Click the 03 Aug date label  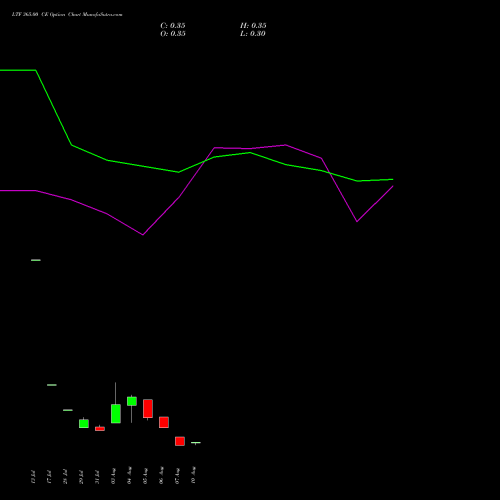(x=113, y=476)
